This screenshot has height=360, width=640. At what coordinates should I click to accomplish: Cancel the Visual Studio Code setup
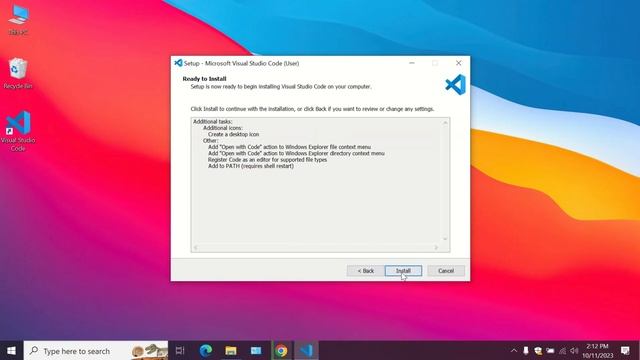pos(446,271)
